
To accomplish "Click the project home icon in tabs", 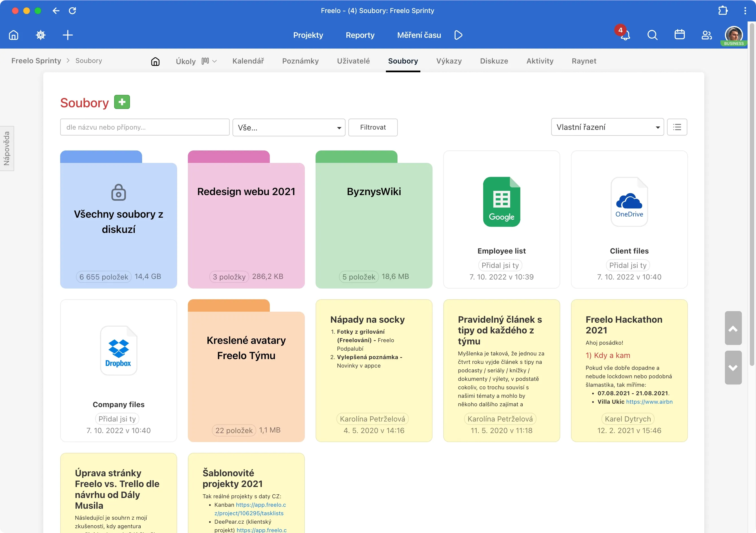I will coord(155,61).
